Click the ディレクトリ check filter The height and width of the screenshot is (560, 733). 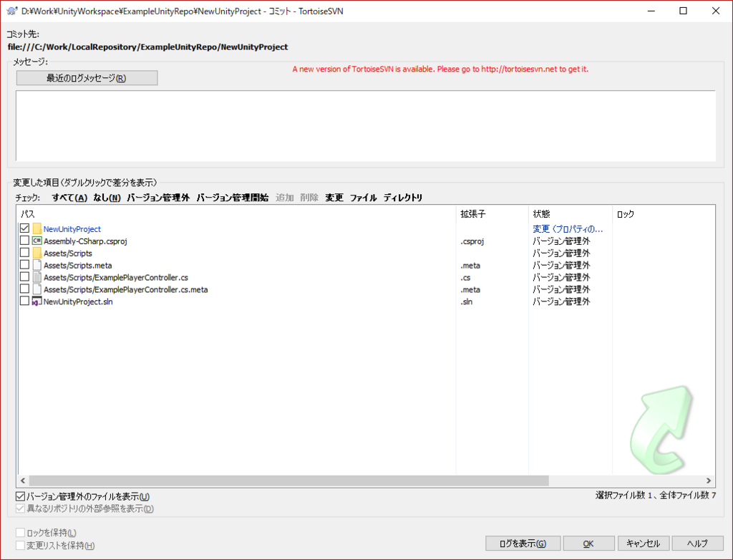coord(403,198)
